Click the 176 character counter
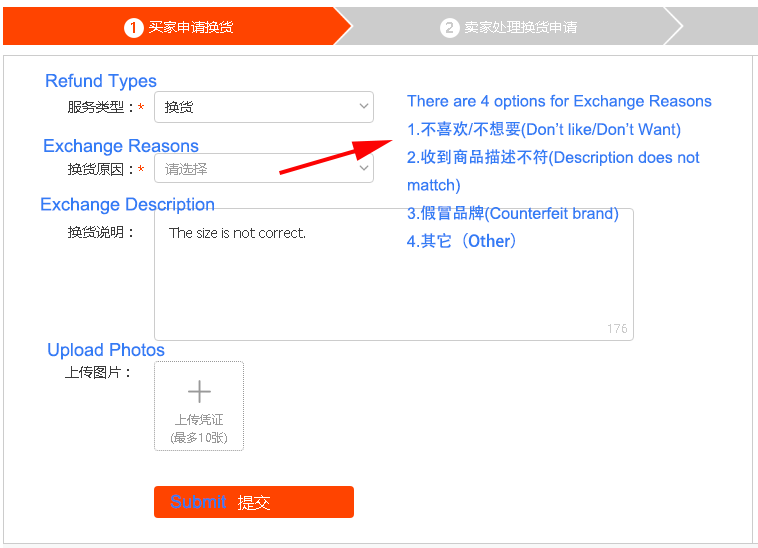Image resolution: width=758 pixels, height=548 pixels. pyautogui.click(x=617, y=329)
